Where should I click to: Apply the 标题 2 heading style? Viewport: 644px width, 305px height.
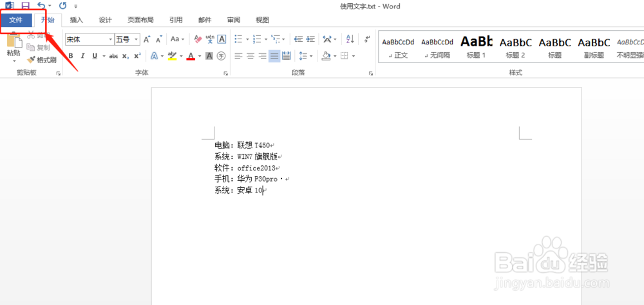[x=515, y=48]
